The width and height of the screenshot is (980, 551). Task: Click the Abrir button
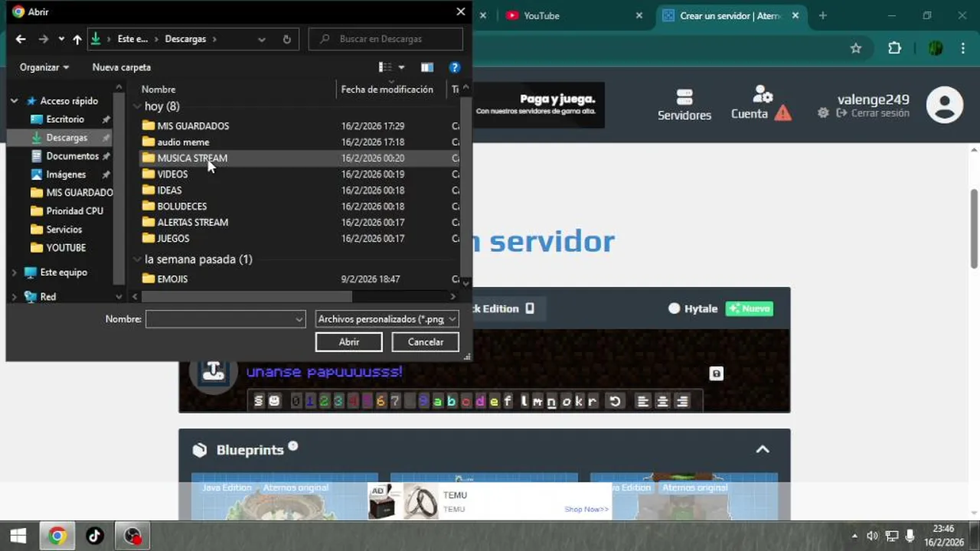coord(349,342)
